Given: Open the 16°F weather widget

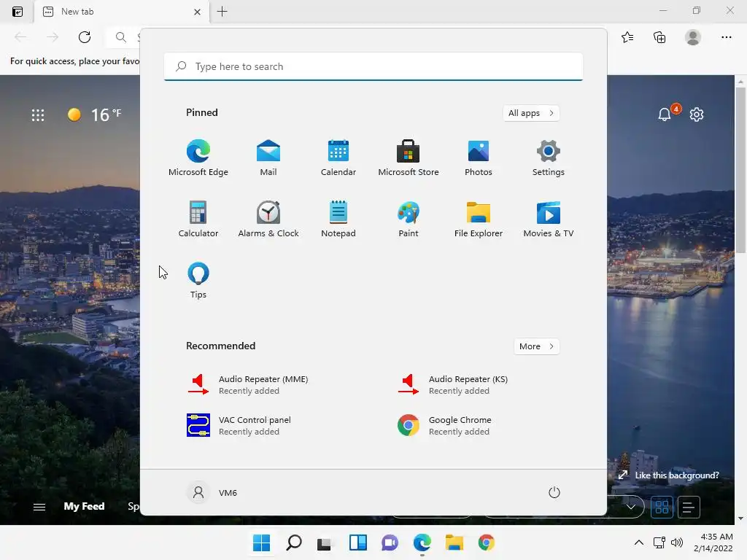Looking at the screenshot, I should tap(94, 114).
